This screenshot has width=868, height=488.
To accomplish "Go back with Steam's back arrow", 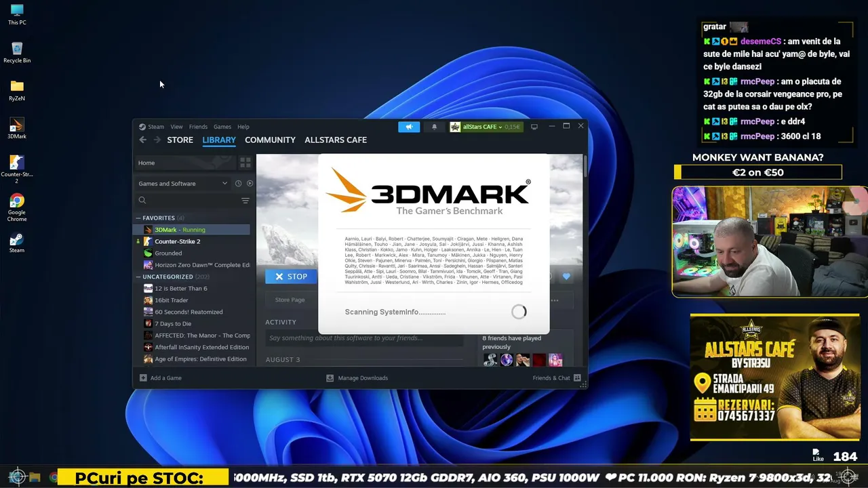I will coord(142,140).
